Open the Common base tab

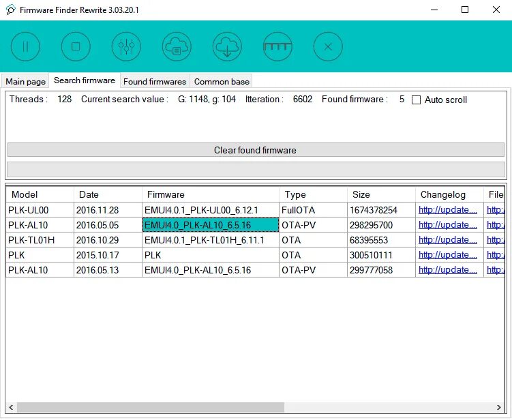click(222, 82)
